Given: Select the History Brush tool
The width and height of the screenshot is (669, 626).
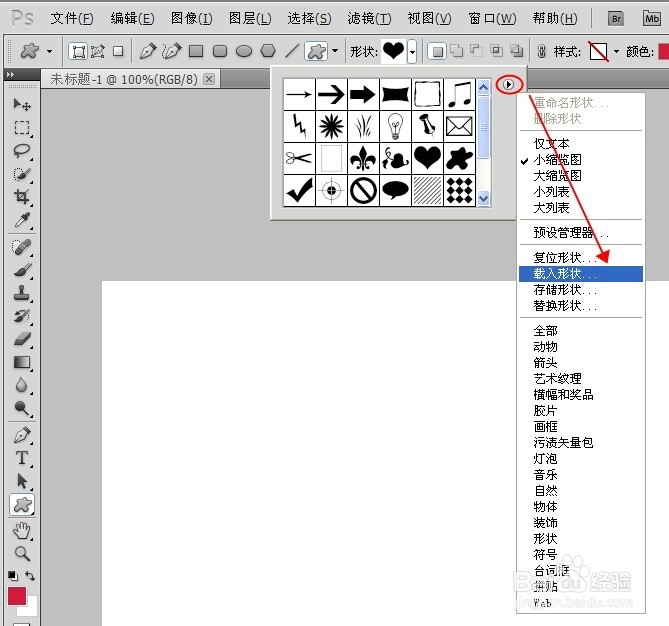Looking at the screenshot, I should 21,316.
